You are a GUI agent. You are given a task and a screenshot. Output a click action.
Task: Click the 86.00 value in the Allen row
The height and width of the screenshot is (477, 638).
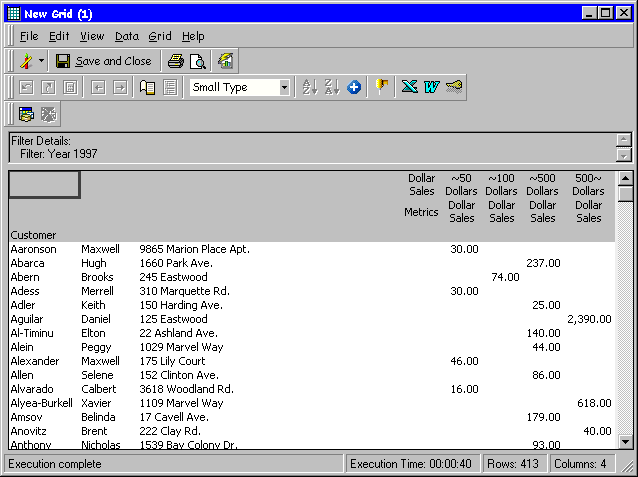(x=546, y=375)
